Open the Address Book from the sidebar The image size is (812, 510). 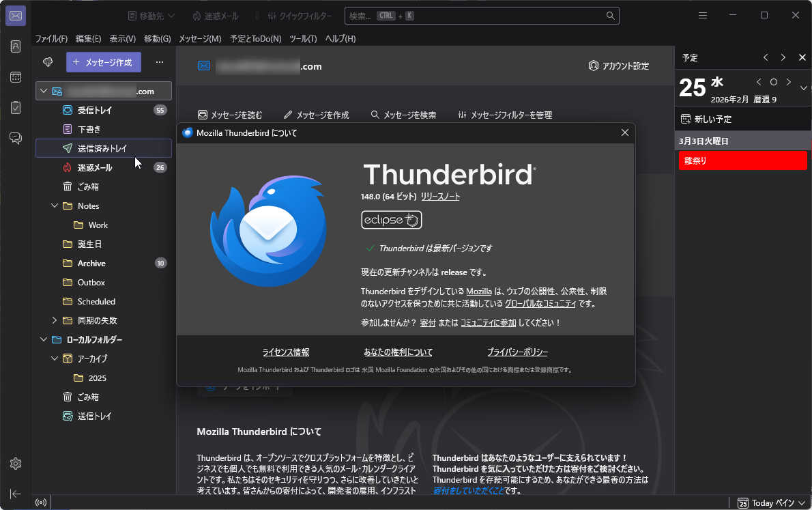click(15, 46)
